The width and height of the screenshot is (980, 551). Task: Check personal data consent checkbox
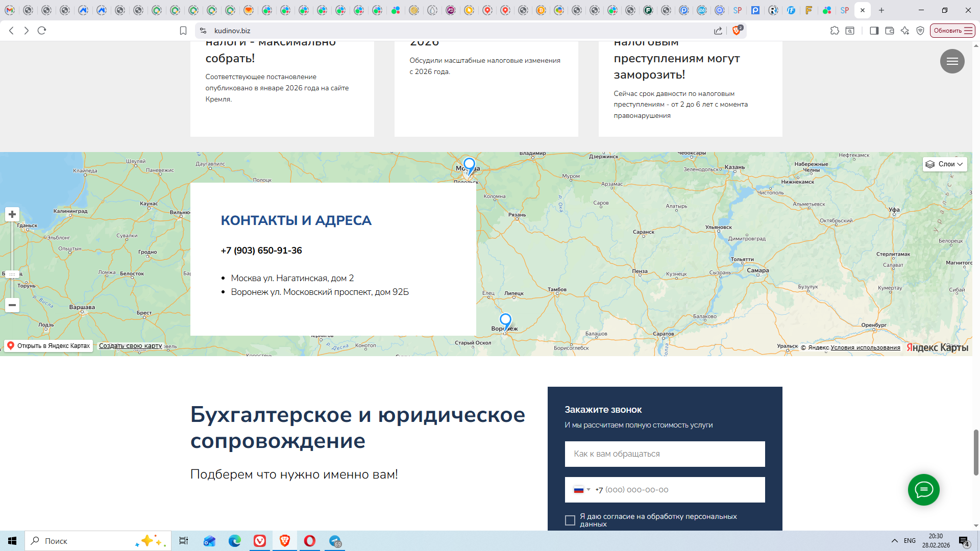[570, 520]
